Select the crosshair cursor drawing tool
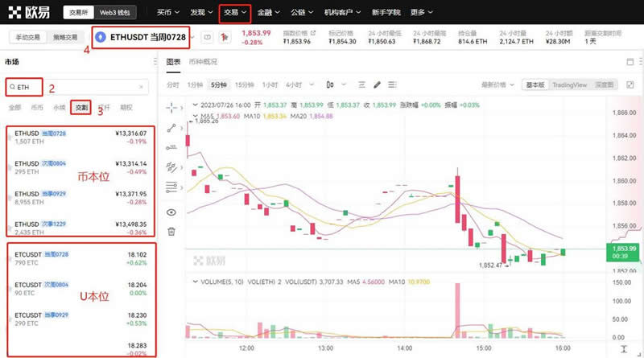This screenshot has width=644, height=358. tap(171, 107)
